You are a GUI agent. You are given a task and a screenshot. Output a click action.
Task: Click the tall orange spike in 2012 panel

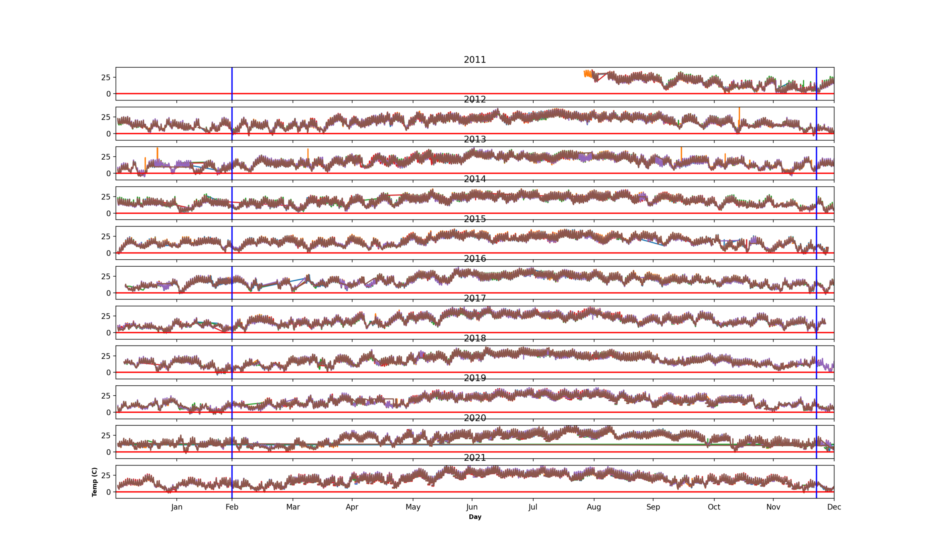pyautogui.click(x=739, y=112)
